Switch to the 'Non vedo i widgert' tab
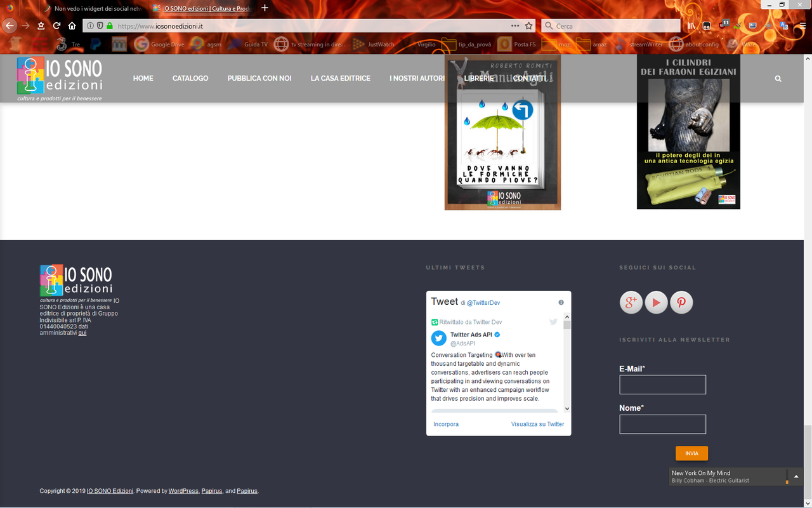The image size is (812, 508). pyautogui.click(x=93, y=8)
